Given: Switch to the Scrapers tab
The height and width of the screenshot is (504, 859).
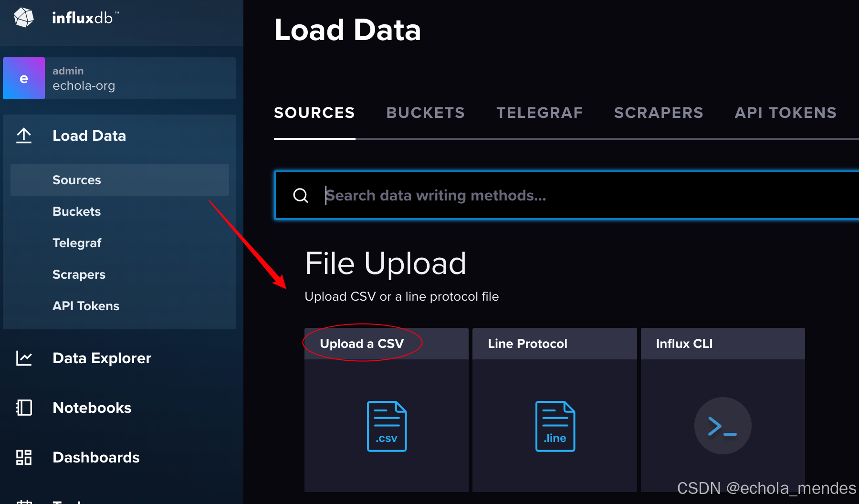Looking at the screenshot, I should click(659, 113).
